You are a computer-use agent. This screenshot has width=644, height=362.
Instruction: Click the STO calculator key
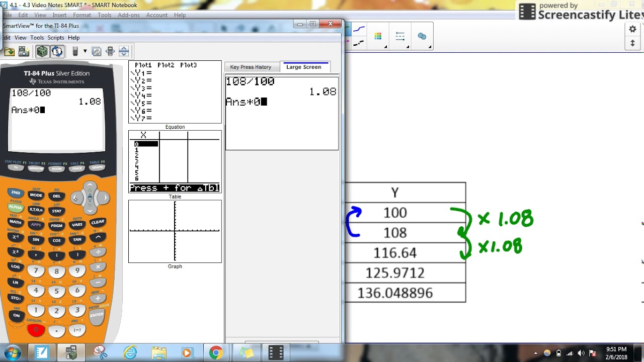pos(16,298)
